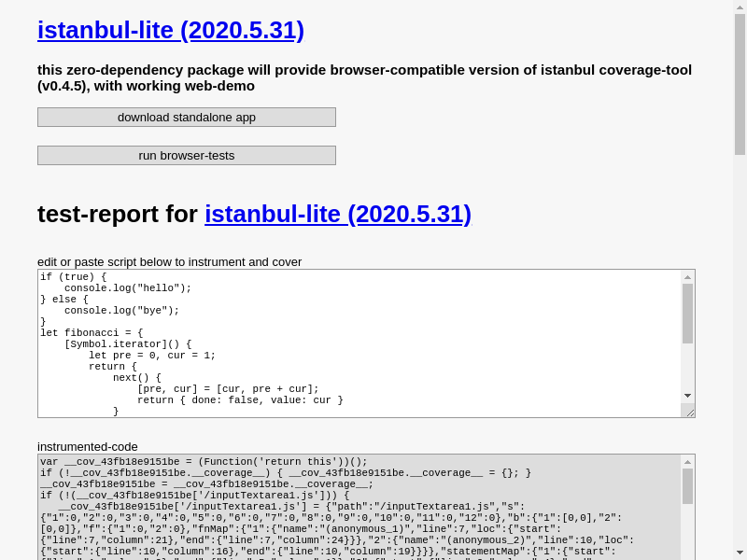Click the download standalone app button
747x560 pixels.
pos(187,118)
